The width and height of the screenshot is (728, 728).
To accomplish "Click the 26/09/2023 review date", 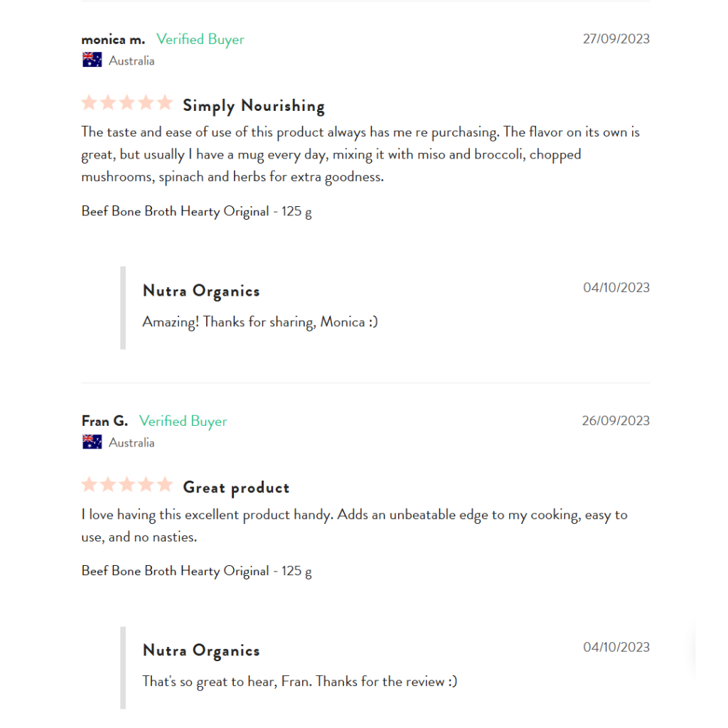I will 616,420.
